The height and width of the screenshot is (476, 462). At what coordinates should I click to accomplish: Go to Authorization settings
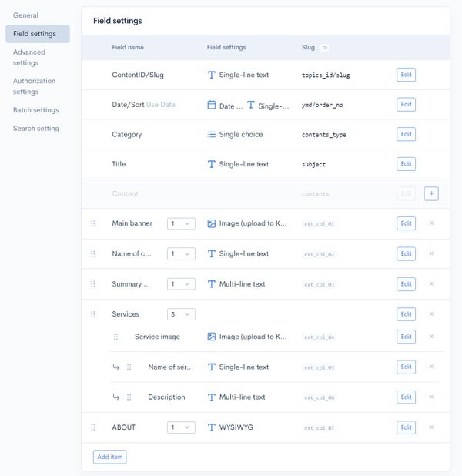coord(35,86)
